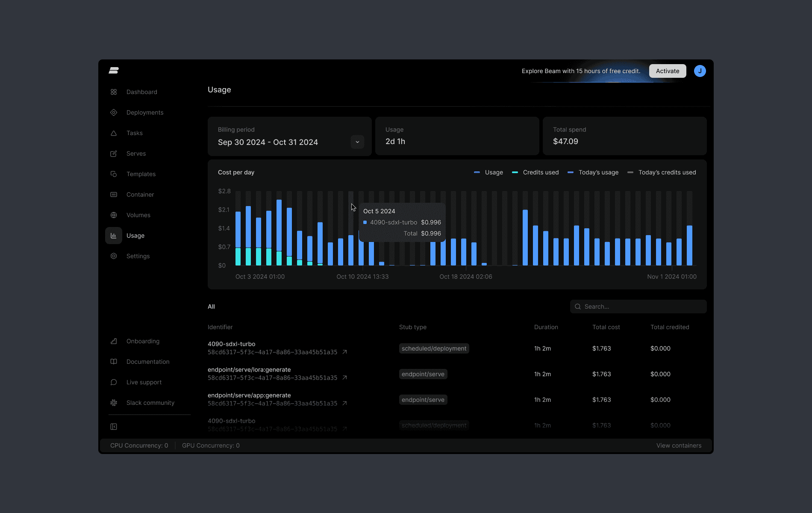Click the Usage bar-chart icon

tap(114, 236)
